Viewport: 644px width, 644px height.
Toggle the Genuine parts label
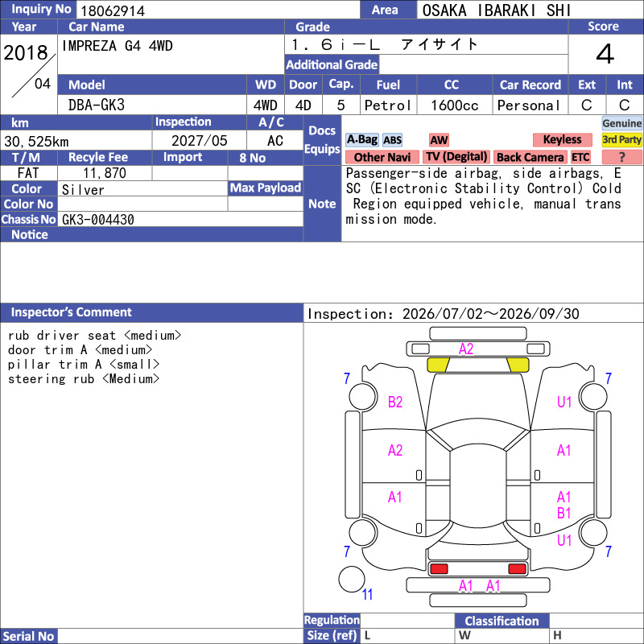pos(621,123)
